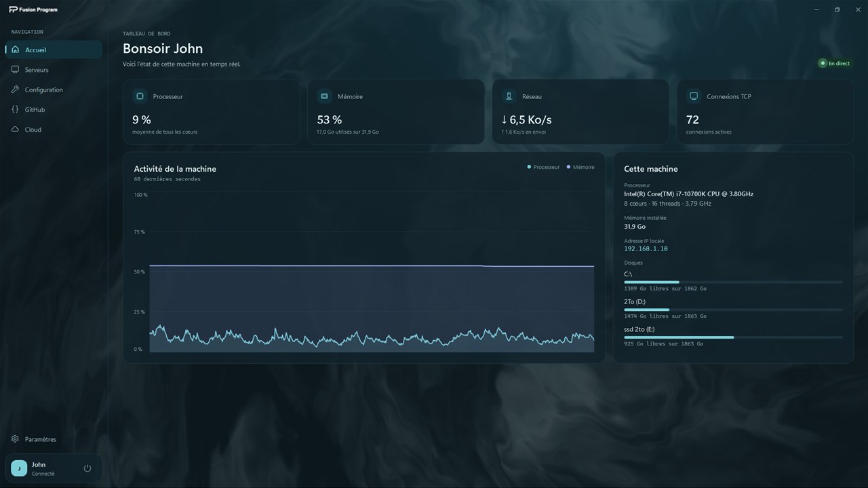868x488 pixels.
Task: Click the Activité de la machine title
Action: click(175, 169)
